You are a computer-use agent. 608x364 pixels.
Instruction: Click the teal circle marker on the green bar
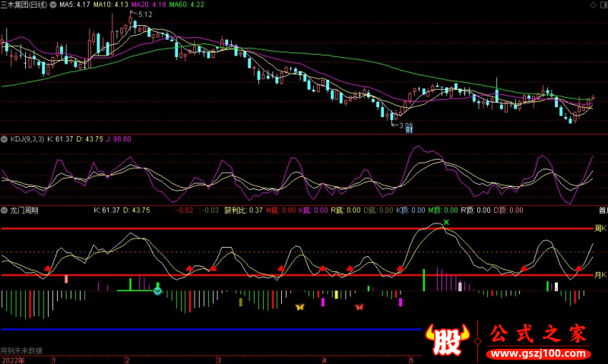point(157,290)
